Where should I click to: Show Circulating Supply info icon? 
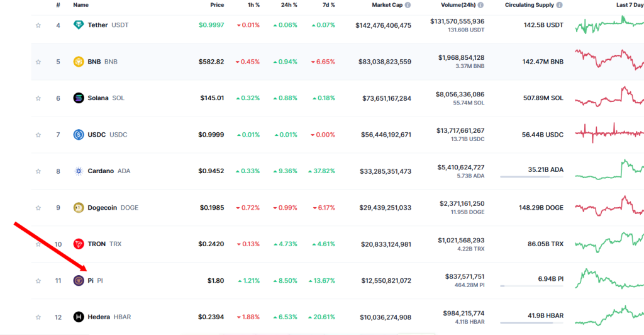559,5
